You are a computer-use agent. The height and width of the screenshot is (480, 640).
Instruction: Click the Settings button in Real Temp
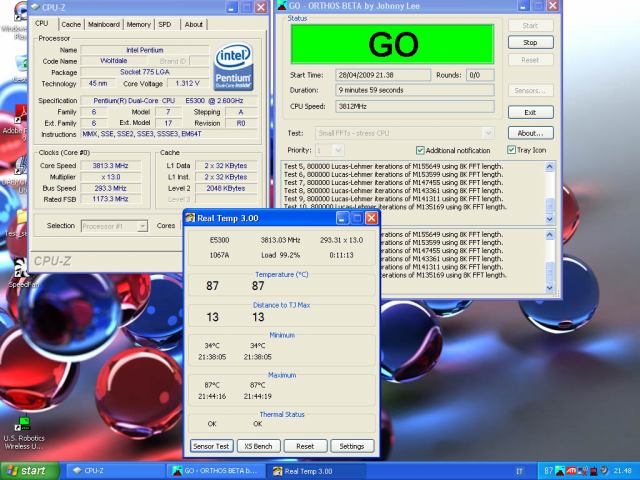click(352, 446)
